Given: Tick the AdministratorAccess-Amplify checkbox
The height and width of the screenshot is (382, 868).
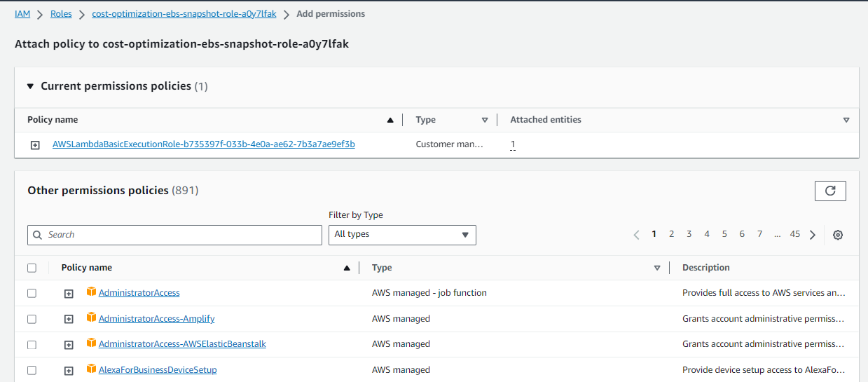Looking at the screenshot, I should (x=32, y=319).
